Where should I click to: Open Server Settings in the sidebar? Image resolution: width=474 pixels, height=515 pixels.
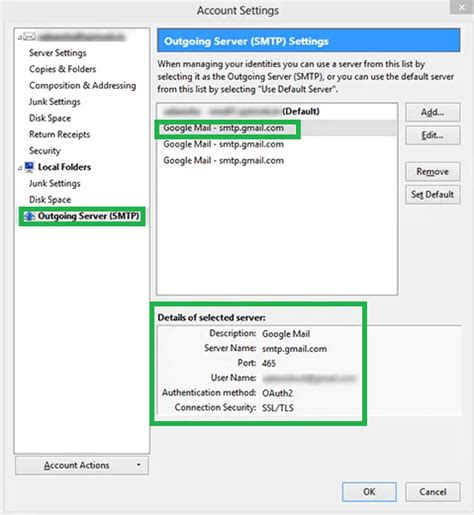click(58, 53)
